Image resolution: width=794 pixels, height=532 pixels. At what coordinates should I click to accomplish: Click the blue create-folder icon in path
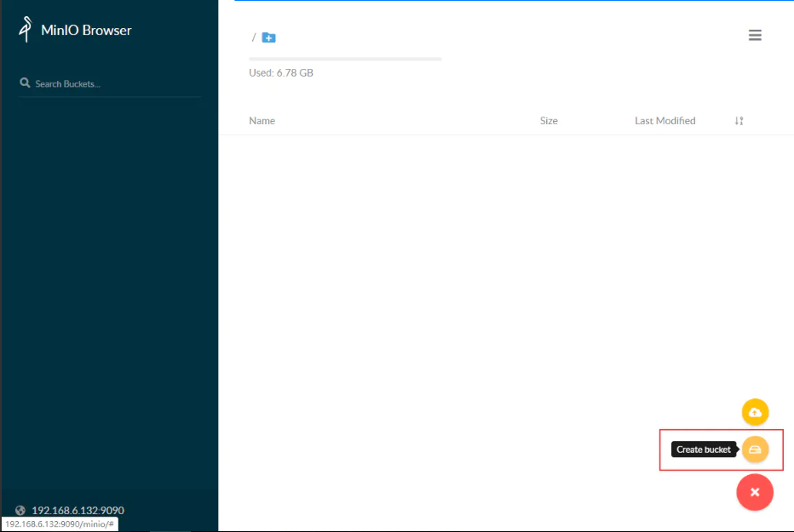coord(268,37)
